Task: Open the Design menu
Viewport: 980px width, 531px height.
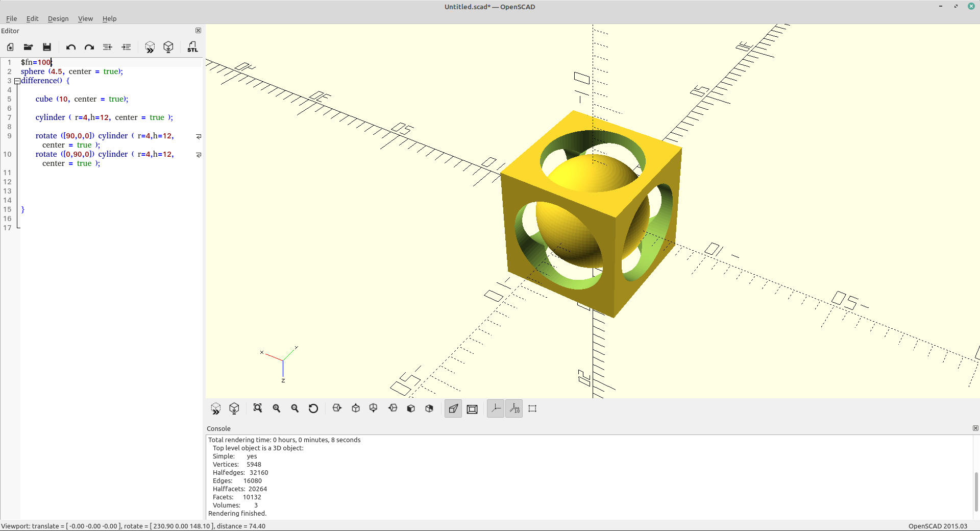Action: tap(58, 18)
